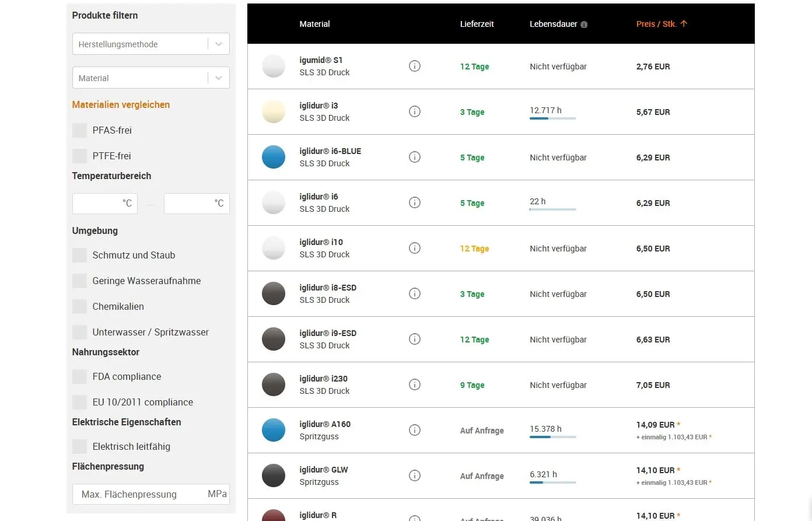Click the blue iglidur i6-BLUE color swatch

tap(274, 157)
